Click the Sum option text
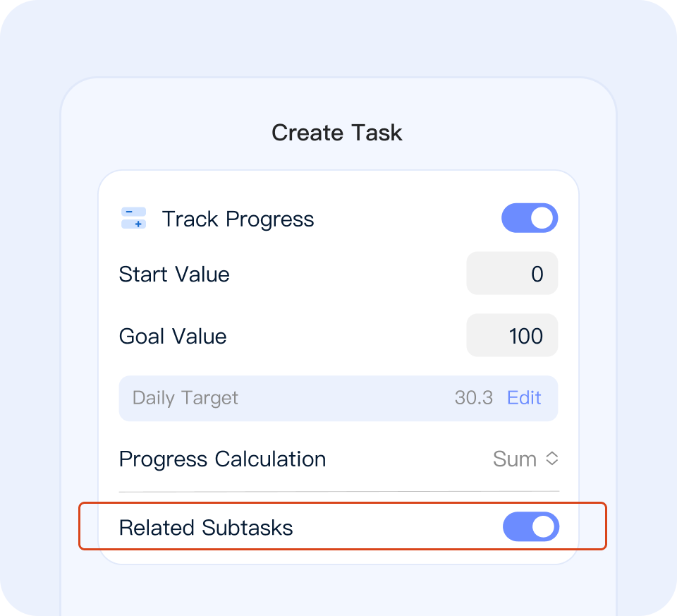This screenshot has width=677, height=616. pos(515,459)
